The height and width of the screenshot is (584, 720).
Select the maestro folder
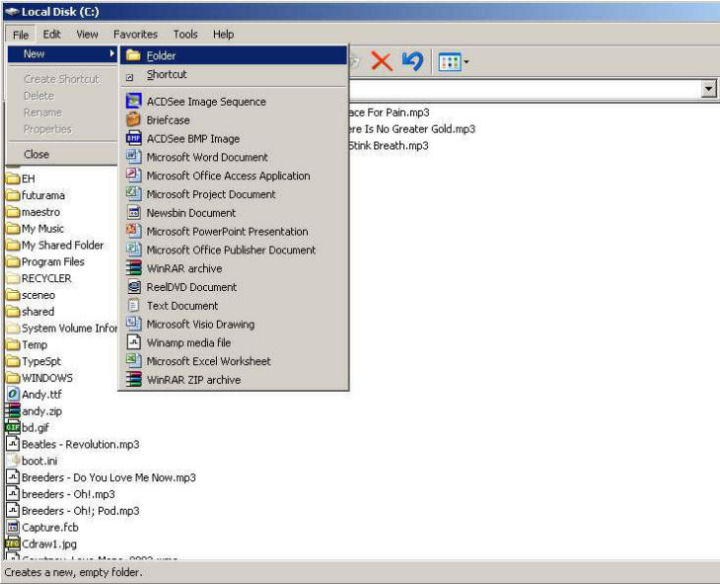coord(33,212)
